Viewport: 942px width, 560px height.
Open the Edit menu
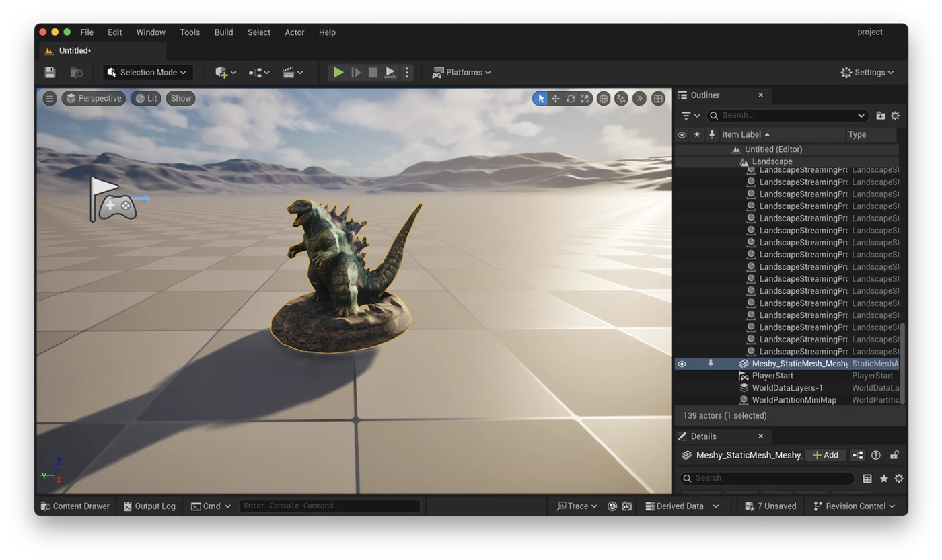pos(115,32)
